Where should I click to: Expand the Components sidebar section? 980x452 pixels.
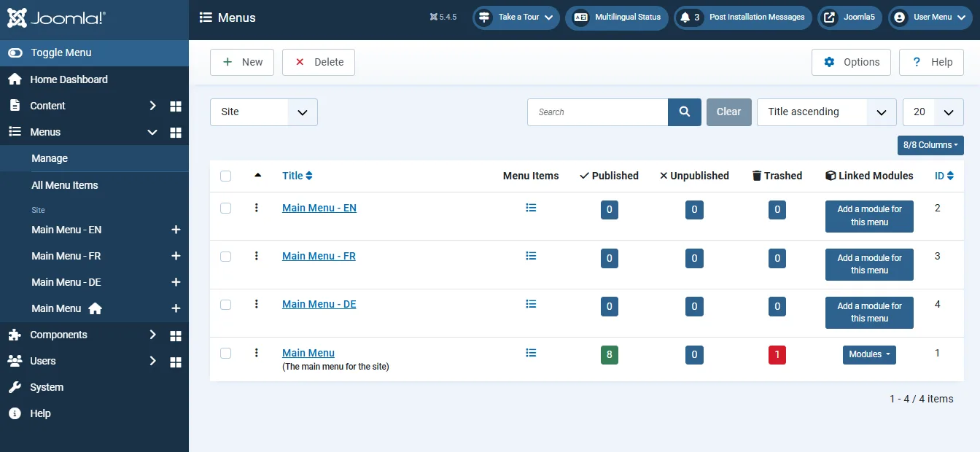[x=152, y=335]
